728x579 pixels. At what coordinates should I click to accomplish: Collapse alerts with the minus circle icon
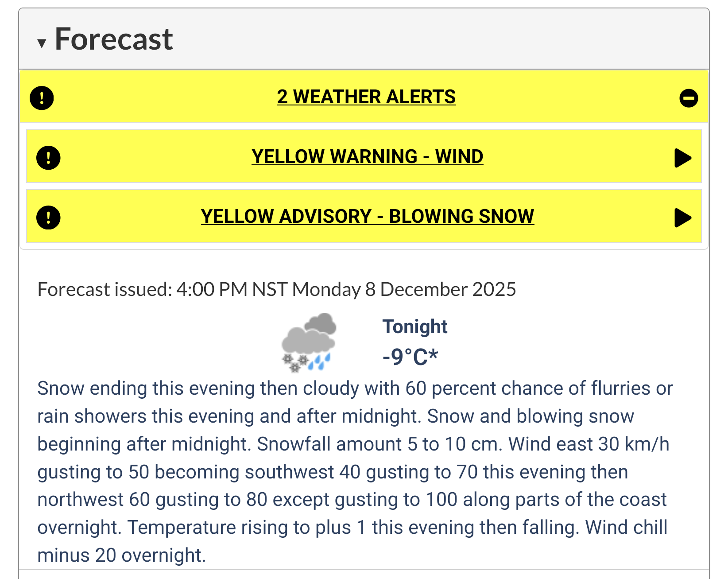point(689,98)
